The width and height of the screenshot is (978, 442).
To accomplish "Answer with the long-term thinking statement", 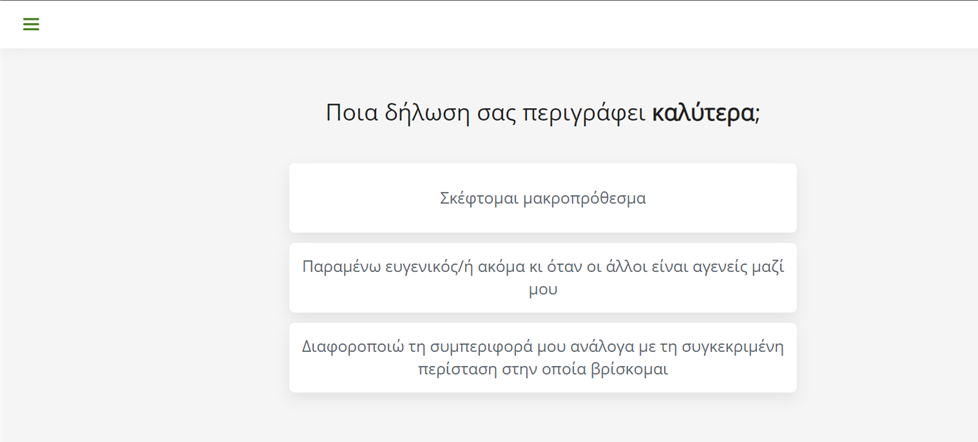I will pyautogui.click(x=542, y=198).
